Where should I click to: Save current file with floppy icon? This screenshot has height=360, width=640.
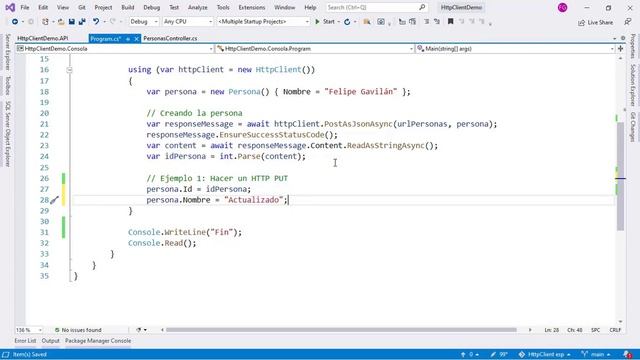coord(71,22)
